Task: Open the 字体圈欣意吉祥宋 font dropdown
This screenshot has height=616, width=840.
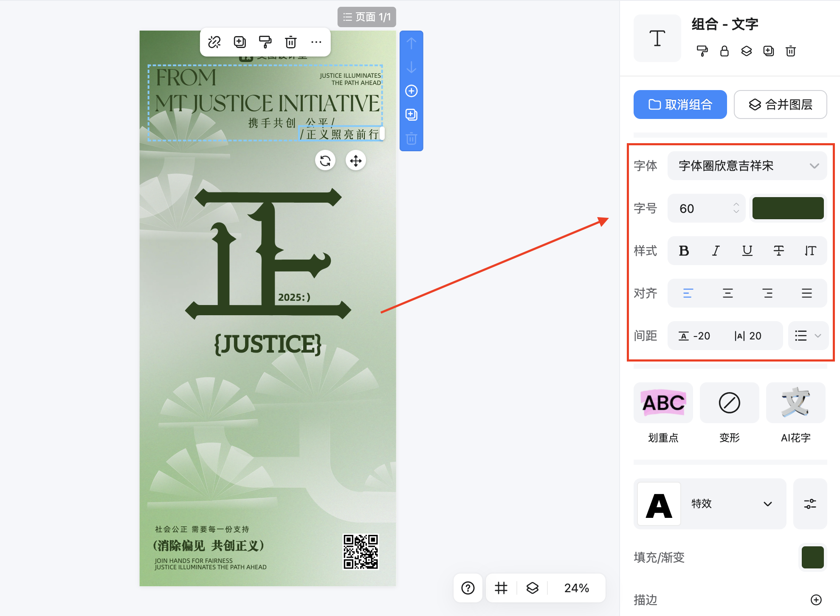Action: tap(747, 166)
